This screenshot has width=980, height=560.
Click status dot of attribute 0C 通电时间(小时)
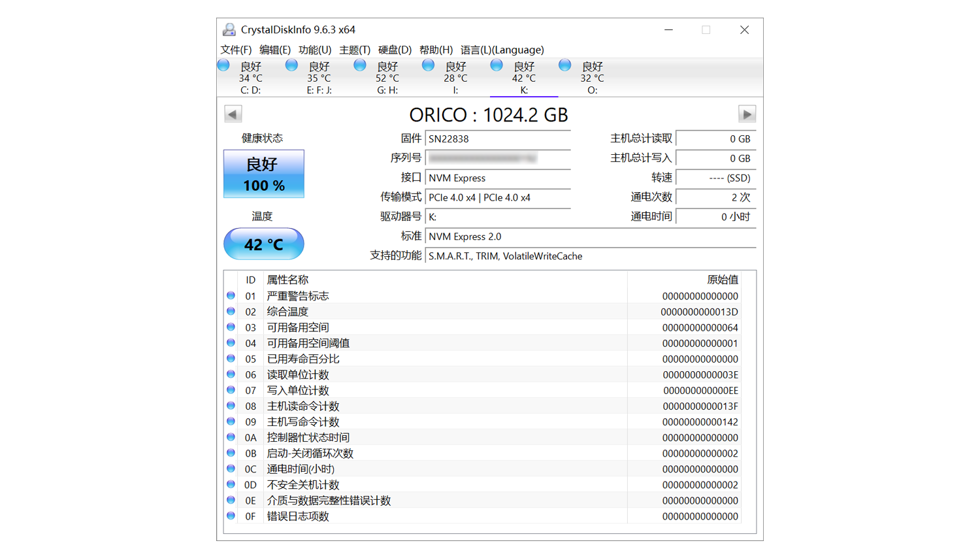(231, 469)
